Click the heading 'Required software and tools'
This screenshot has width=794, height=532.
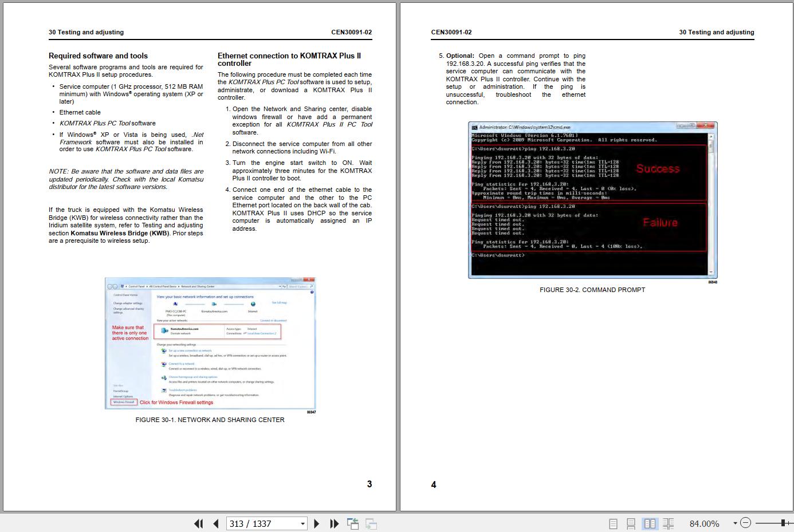coord(98,56)
